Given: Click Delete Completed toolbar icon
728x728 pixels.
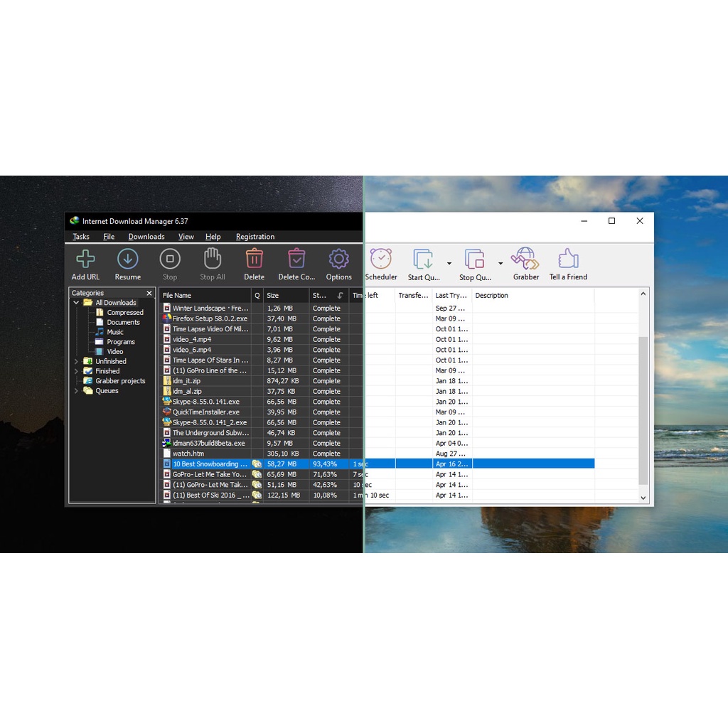Looking at the screenshot, I should point(296,259).
